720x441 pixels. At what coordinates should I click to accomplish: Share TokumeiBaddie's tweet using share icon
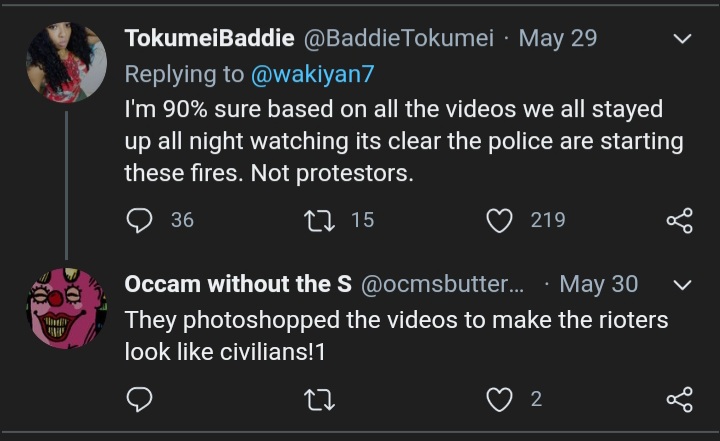pyautogui.click(x=680, y=220)
